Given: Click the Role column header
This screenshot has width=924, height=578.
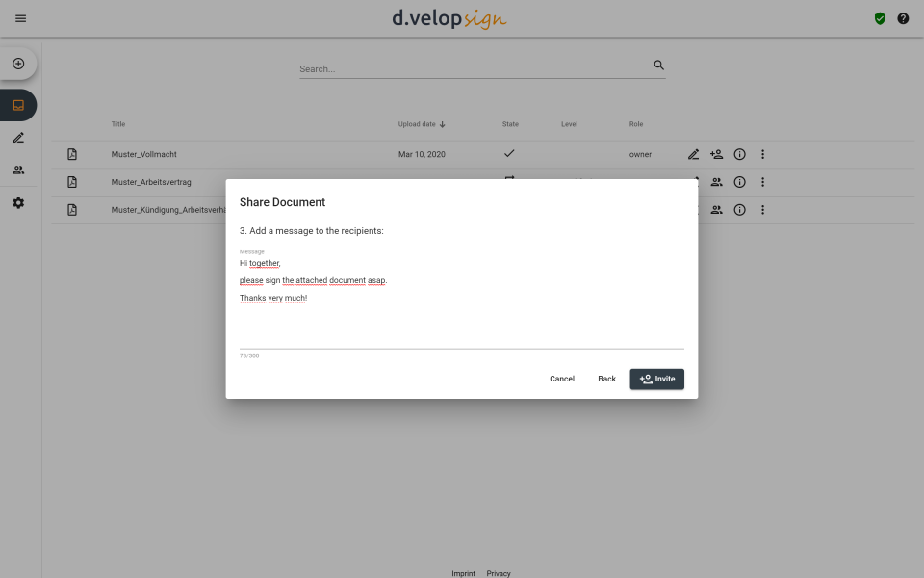Looking at the screenshot, I should click(636, 124).
